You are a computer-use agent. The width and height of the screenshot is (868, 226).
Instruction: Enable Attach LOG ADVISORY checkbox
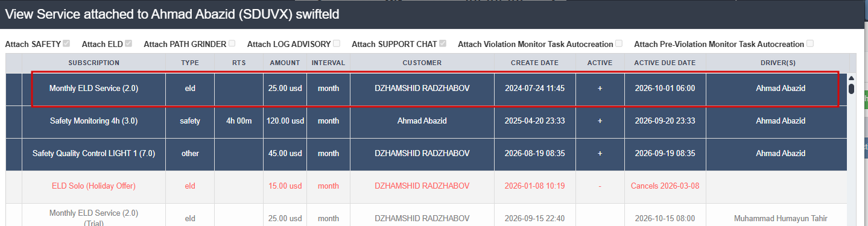click(x=337, y=43)
